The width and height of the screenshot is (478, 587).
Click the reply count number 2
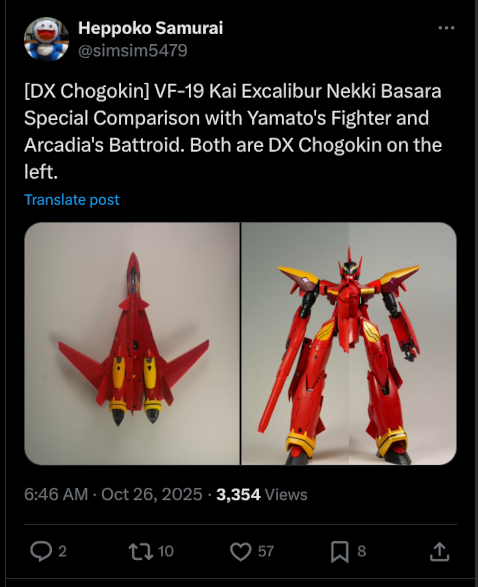[63, 551]
